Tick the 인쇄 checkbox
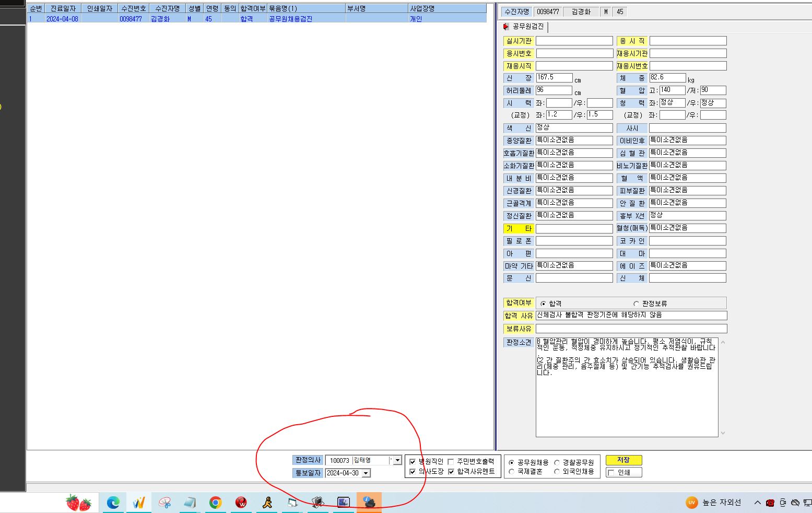Viewport: 812px width, 513px height. (x=611, y=473)
